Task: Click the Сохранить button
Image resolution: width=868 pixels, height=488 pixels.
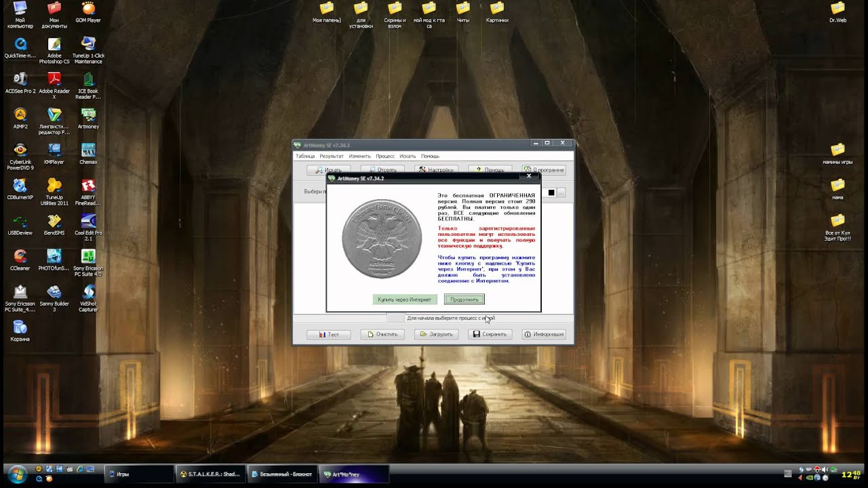Action: click(490, 334)
